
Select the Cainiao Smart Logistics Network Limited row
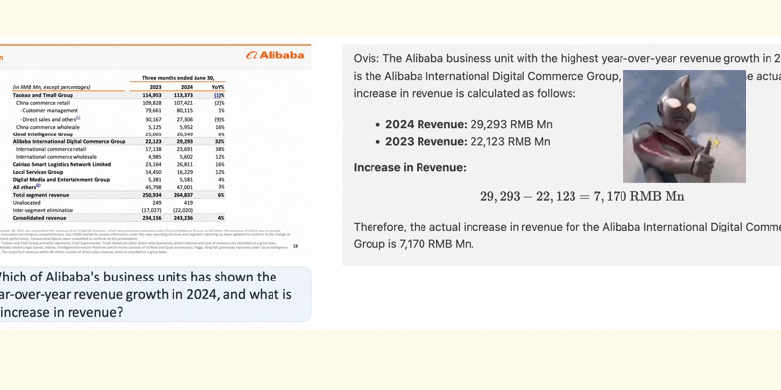(118, 164)
